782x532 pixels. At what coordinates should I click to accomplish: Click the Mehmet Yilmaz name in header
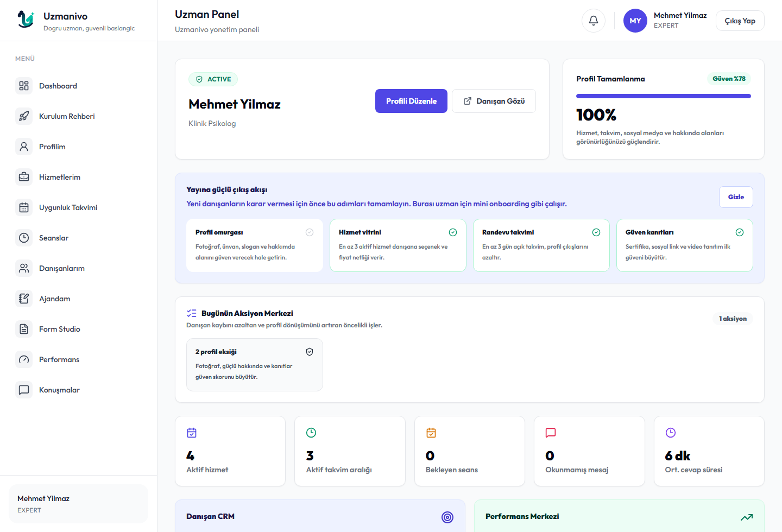680,15
